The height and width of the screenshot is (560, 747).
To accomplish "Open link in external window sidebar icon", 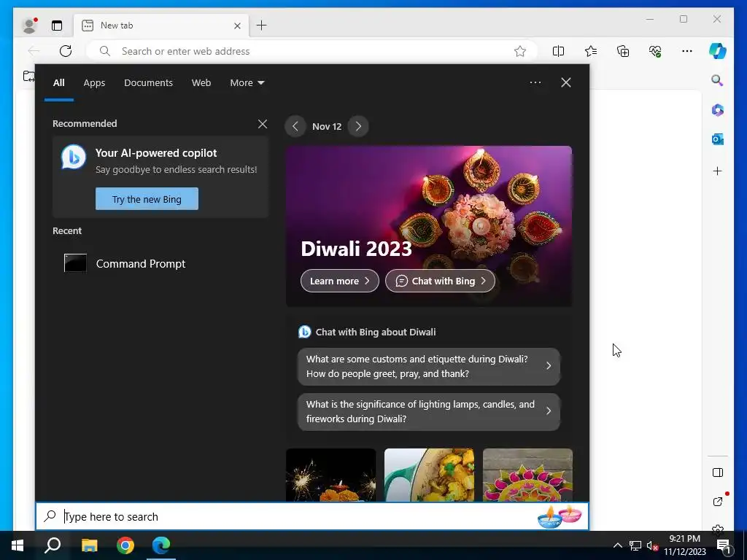I will point(718,502).
